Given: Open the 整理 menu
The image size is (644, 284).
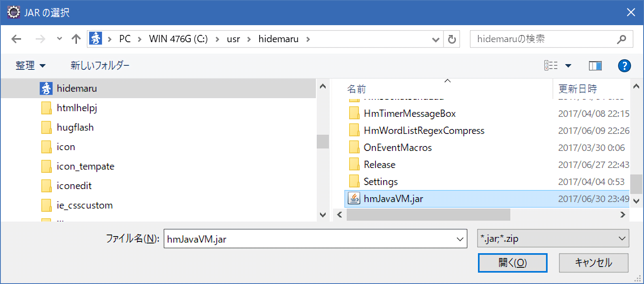Looking at the screenshot, I should click(30, 66).
